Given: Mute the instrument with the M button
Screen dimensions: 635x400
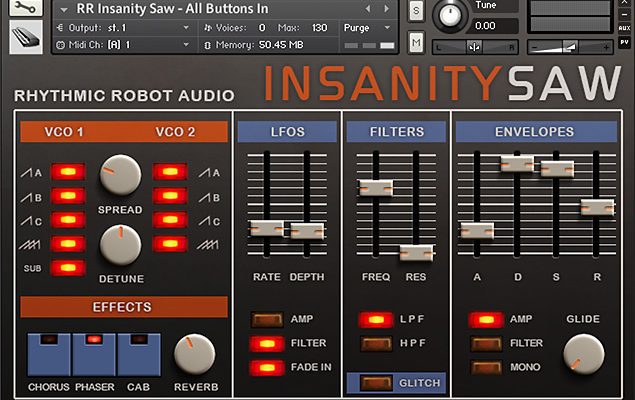Looking at the screenshot, I should pos(417,42).
